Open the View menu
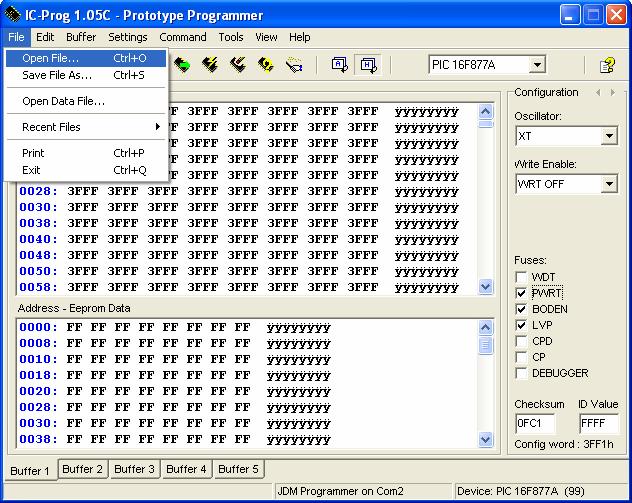 point(266,37)
